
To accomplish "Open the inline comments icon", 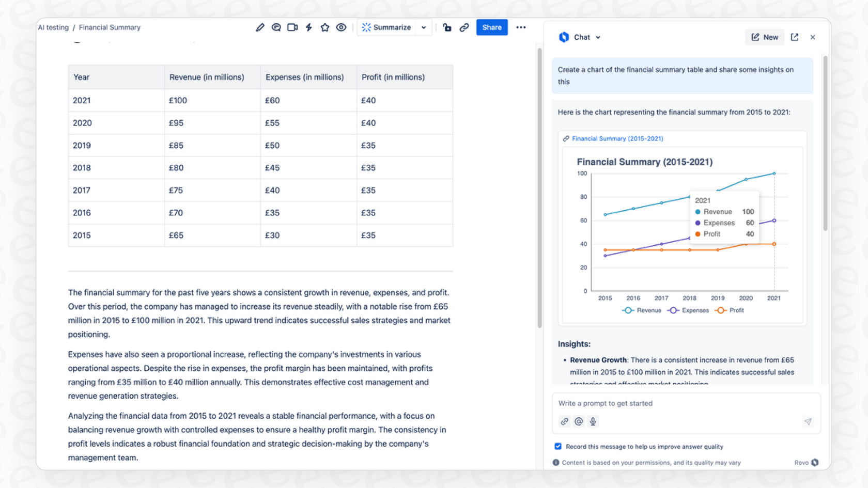I will pos(276,27).
